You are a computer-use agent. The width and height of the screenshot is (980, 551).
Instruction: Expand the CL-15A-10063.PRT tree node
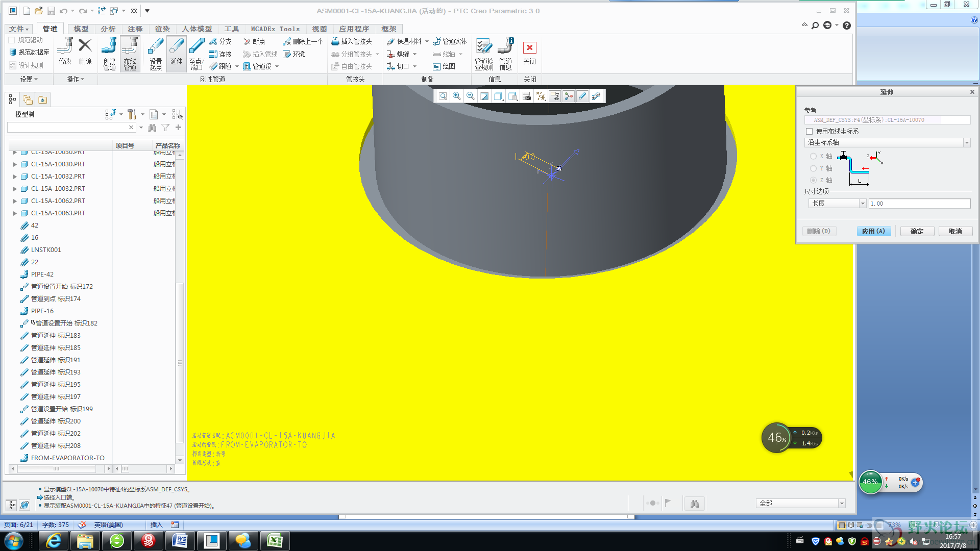[x=15, y=213]
